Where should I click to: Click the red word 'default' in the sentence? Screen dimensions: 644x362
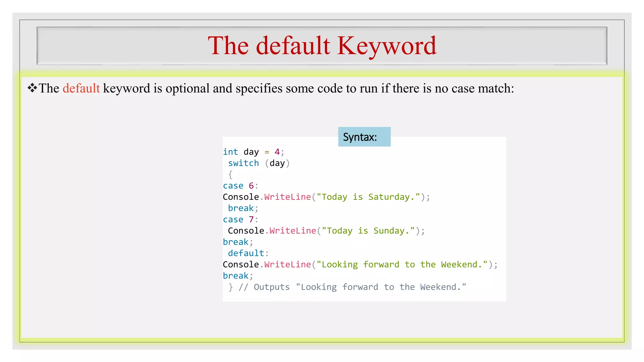tap(81, 88)
